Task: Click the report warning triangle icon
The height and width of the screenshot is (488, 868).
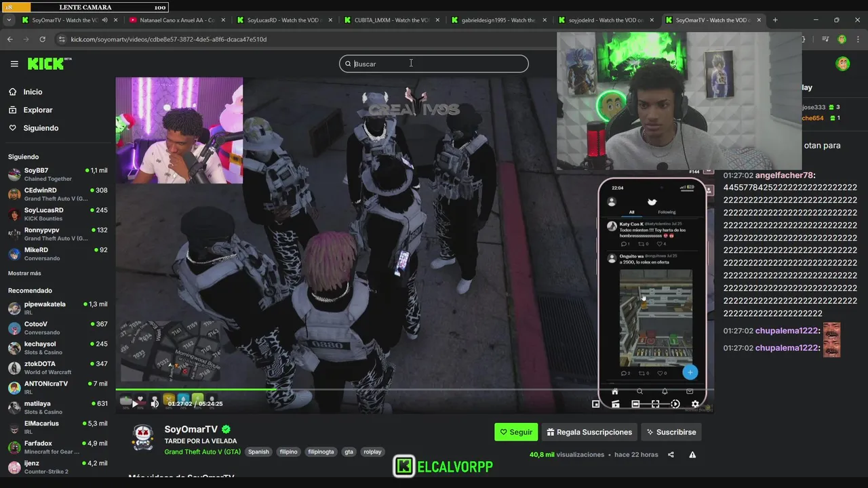Action: coord(692,455)
